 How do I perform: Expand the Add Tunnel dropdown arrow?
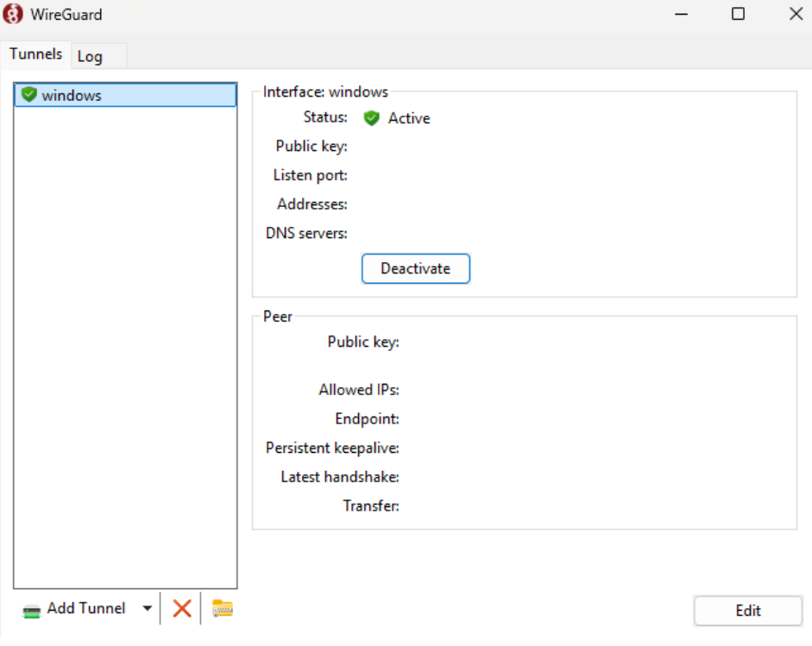point(148,608)
